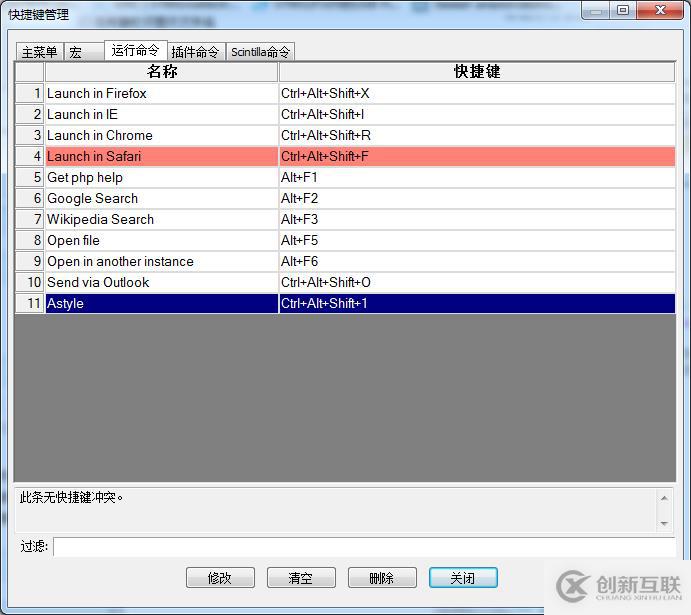Image resolution: width=691 pixels, height=615 pixels.
Task: Click the Alt+F1 shortcut cell
Action: [477, 178]
